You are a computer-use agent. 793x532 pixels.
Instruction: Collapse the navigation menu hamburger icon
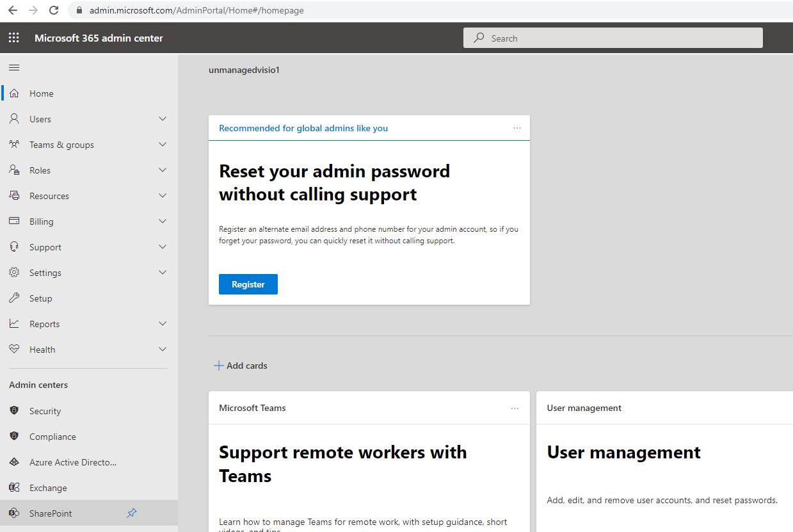tap(14, 67)
